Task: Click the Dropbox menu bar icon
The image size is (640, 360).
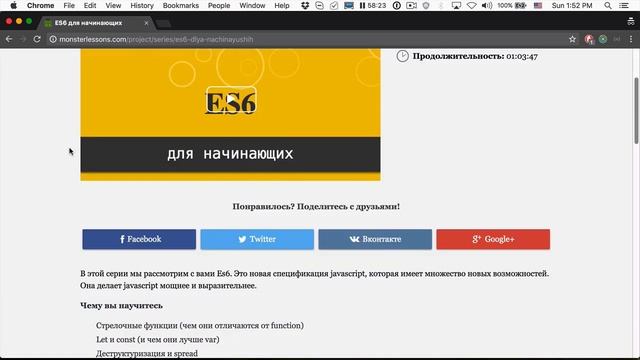Action: [x=305, y=5]
